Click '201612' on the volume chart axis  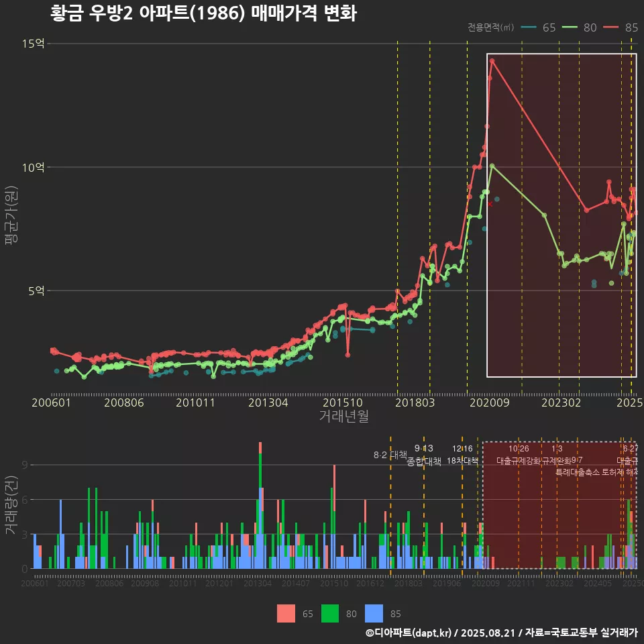pyautogui.click(x=370, y=583)
